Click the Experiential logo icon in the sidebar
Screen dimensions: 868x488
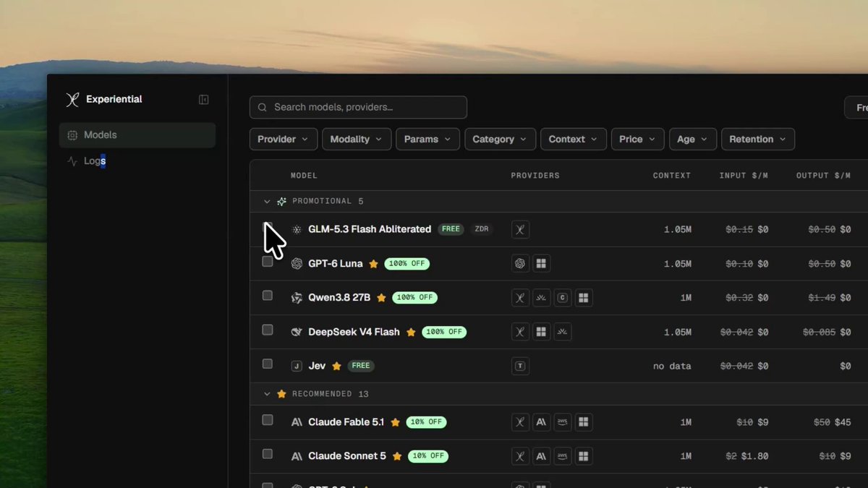tap(72, 100)
